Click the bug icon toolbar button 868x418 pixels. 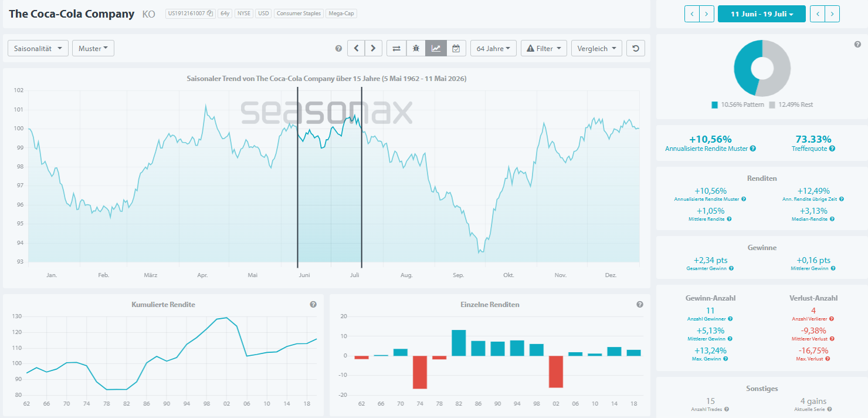point(416,48)
